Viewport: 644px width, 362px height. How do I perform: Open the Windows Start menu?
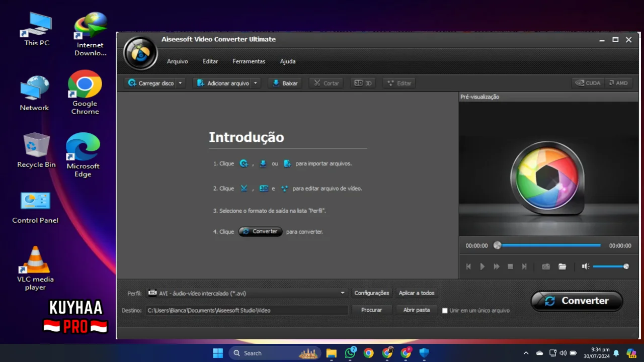click(x=218, y=353)
